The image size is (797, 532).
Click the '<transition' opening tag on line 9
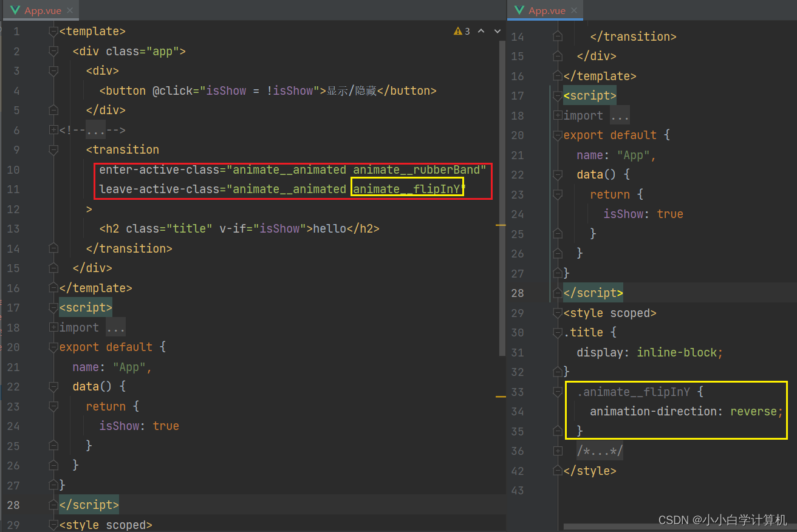click(x=122, y=149)
